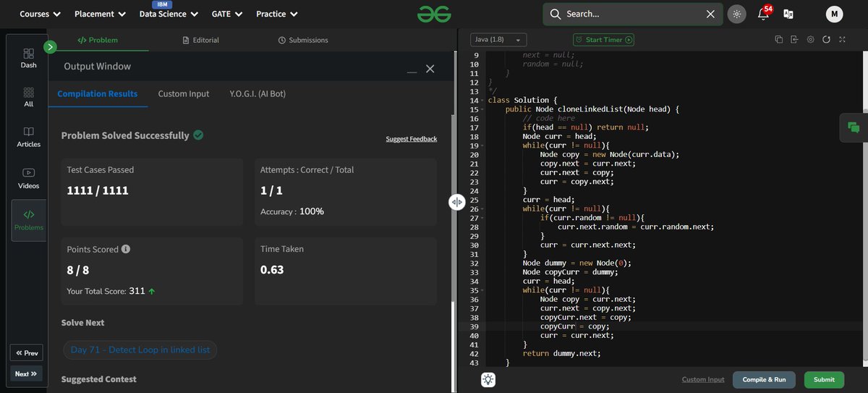
Task: Click the search magnifier icon
Action: [x=556, y=14]
